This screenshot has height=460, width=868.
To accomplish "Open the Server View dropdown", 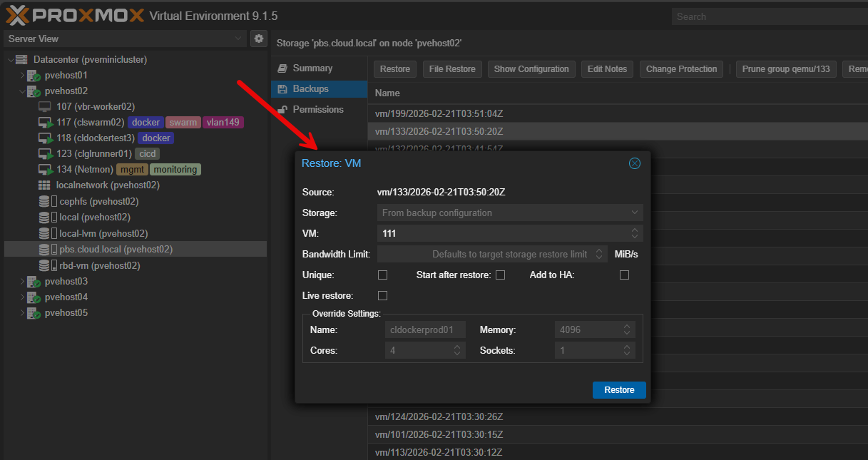I will (239, 39).
